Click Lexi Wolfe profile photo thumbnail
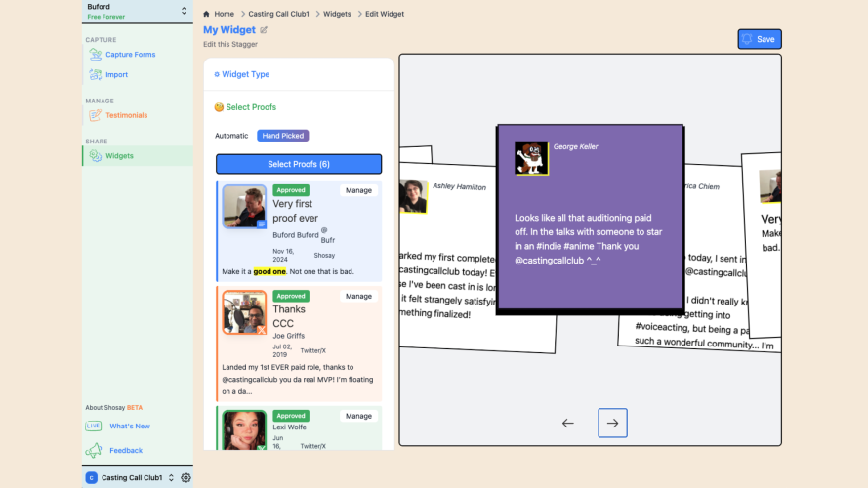This screenshot has height=488, width=868. tap(244, 429)
